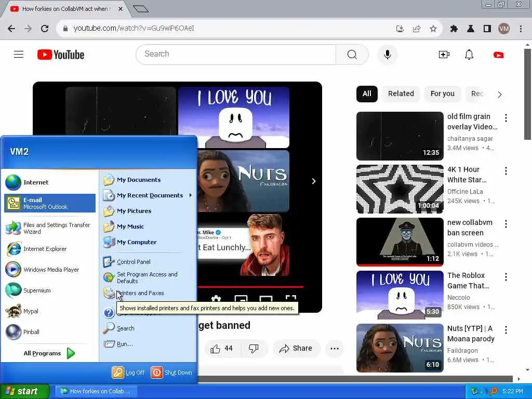Open the Create video icon
The width and height of the screenshot is (532, 399).
pos(444,55)
